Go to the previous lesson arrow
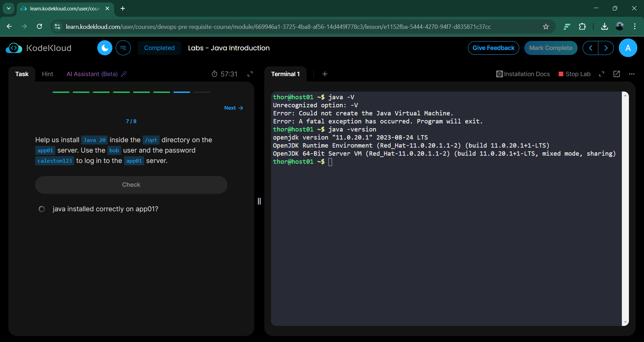 click(x=590, y=48)
